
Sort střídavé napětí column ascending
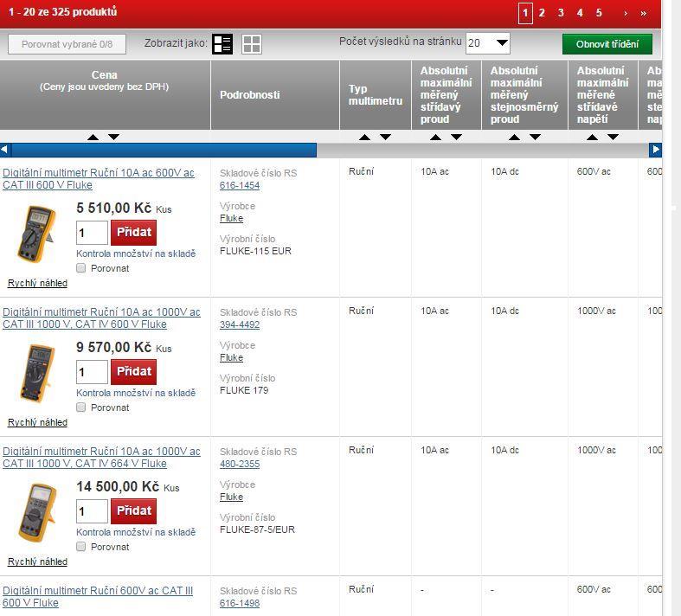point(592,138)
